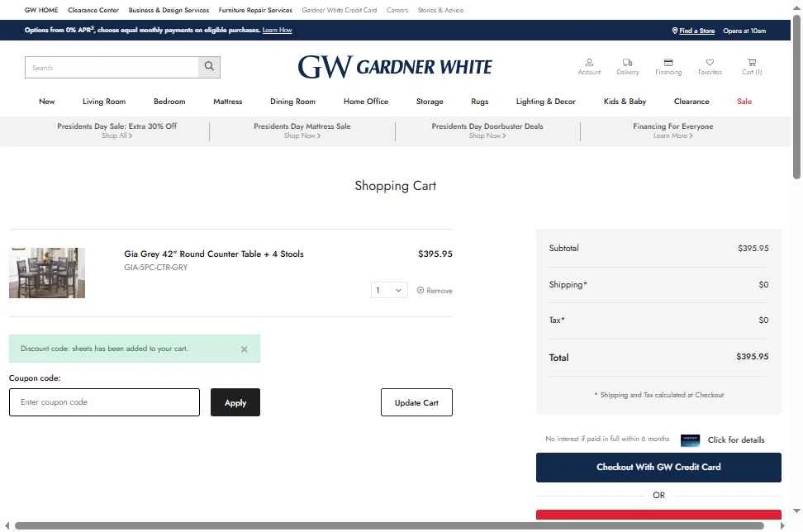
Task: Open the quantity dropdown for Gia Grey table
Action: pos(389,290)
